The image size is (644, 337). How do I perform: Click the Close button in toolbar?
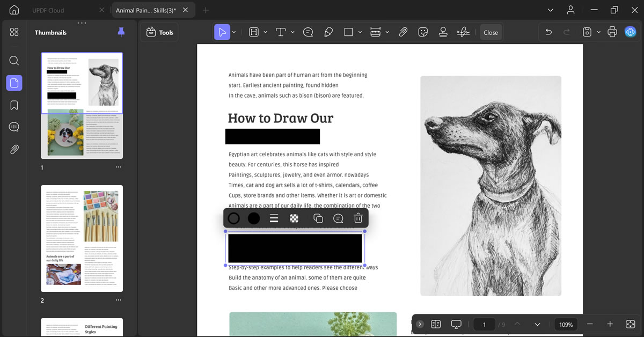(491, 32)
